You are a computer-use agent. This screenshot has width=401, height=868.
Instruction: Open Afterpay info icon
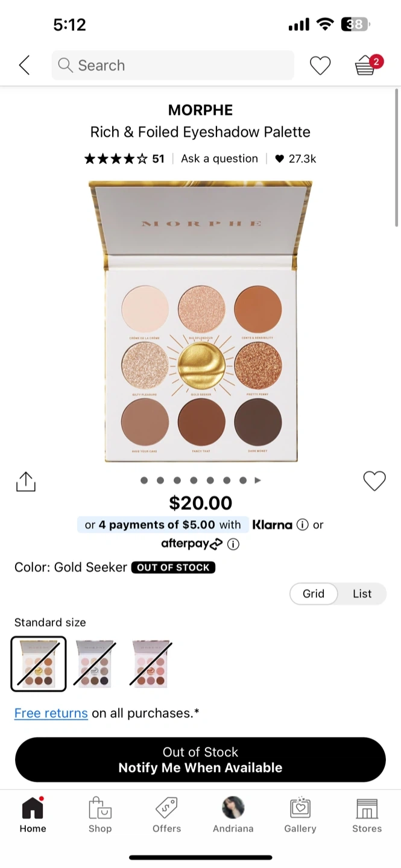233,544
